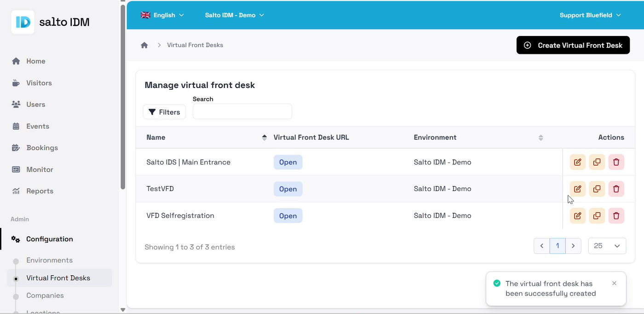The width and height of the screenshot is (644, 314).
Task: Click the Manage virtual front desk heading
Action: [x=200, y=85]
